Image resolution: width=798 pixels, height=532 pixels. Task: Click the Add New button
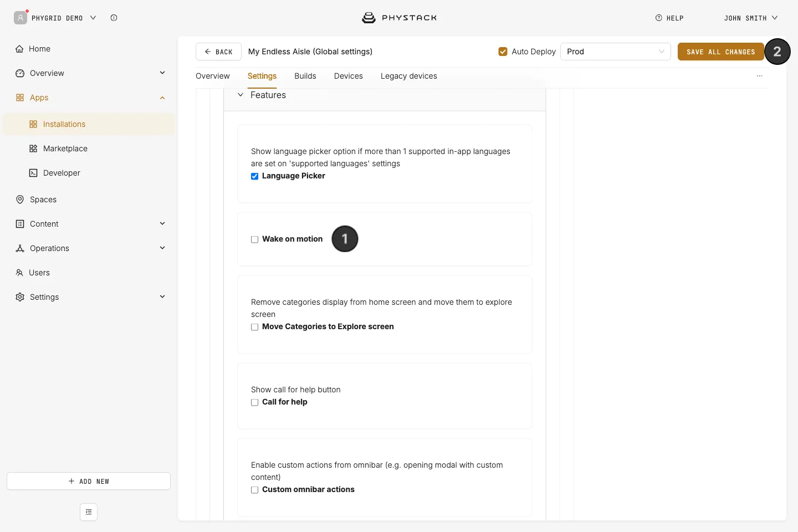tap(89, 481)
